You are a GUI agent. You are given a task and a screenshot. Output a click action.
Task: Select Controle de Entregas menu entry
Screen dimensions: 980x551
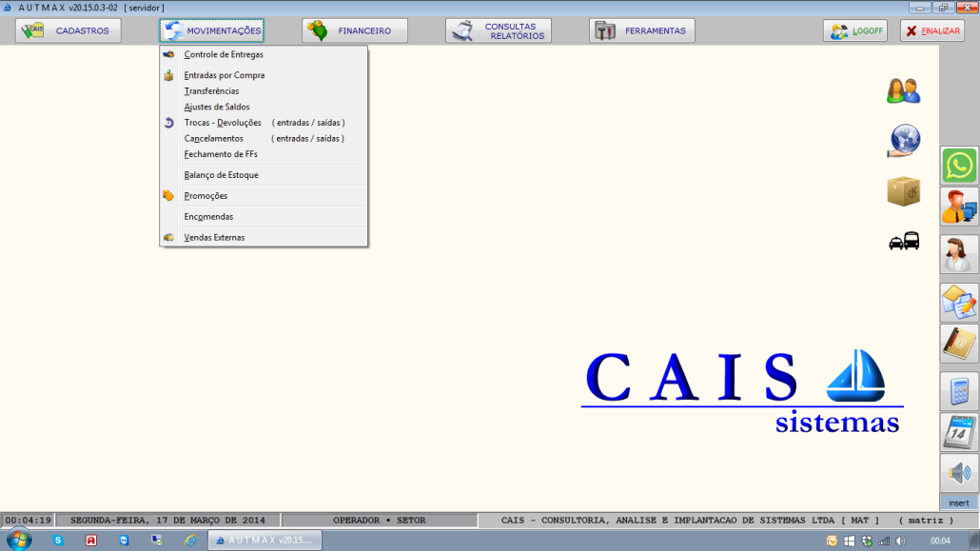click(x=264, y=54)
